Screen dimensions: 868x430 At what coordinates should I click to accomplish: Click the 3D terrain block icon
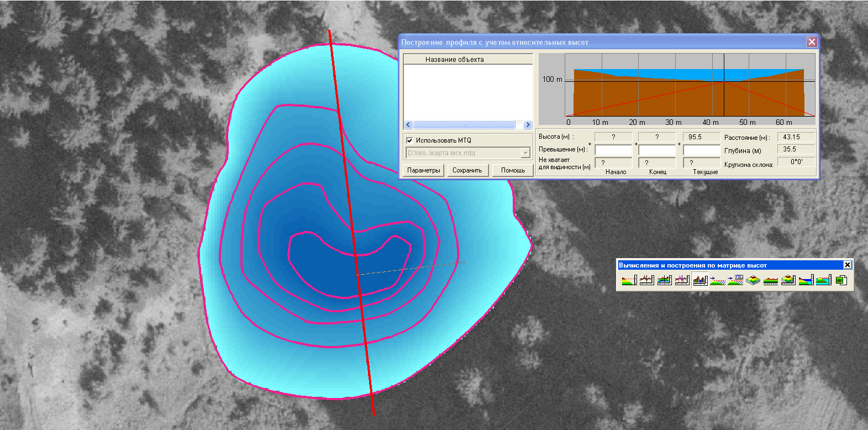click(753, 280)
